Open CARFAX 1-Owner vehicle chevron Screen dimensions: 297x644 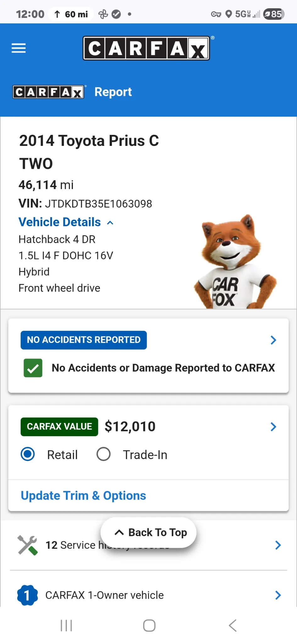[x=278, y=595]
